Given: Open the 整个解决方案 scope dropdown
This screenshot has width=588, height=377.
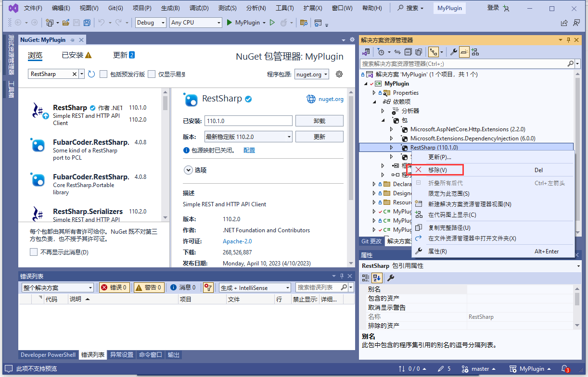Looking at the screenshot, I should pyautogui.click(x=57, y=288).
